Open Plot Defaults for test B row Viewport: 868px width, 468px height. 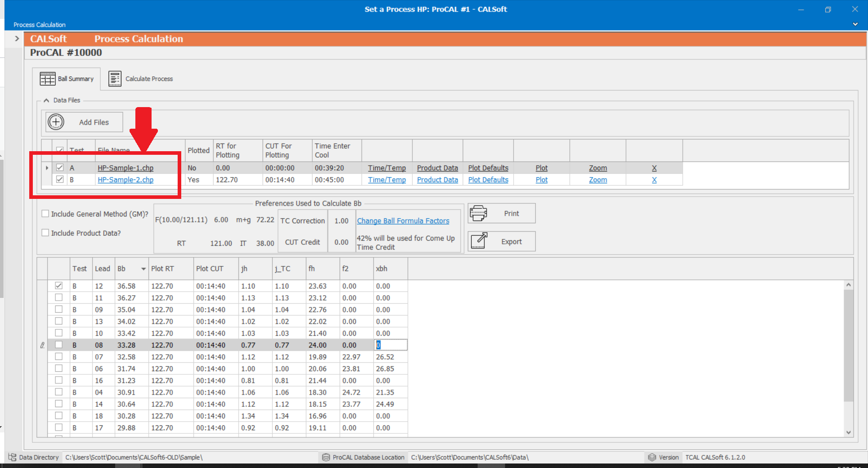click(488, 180)
